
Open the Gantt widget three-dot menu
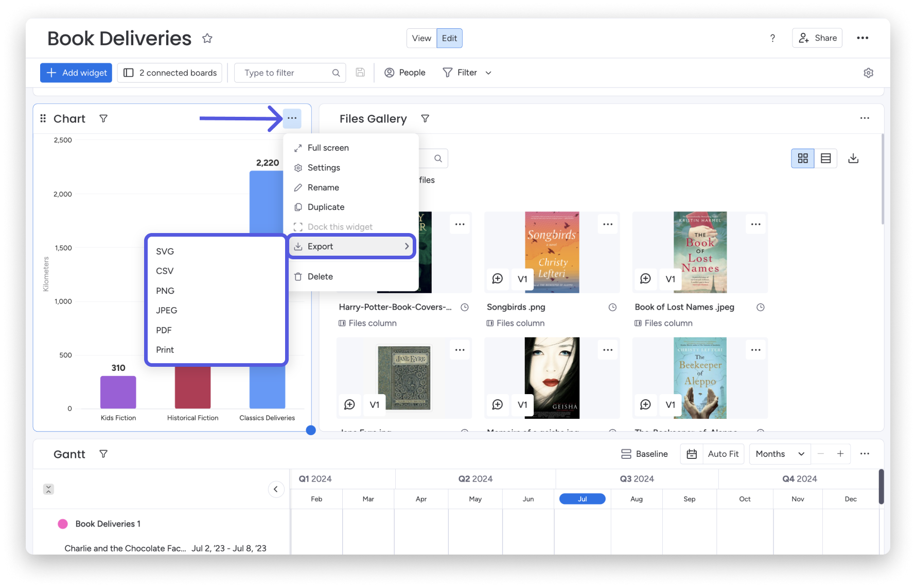865,454
